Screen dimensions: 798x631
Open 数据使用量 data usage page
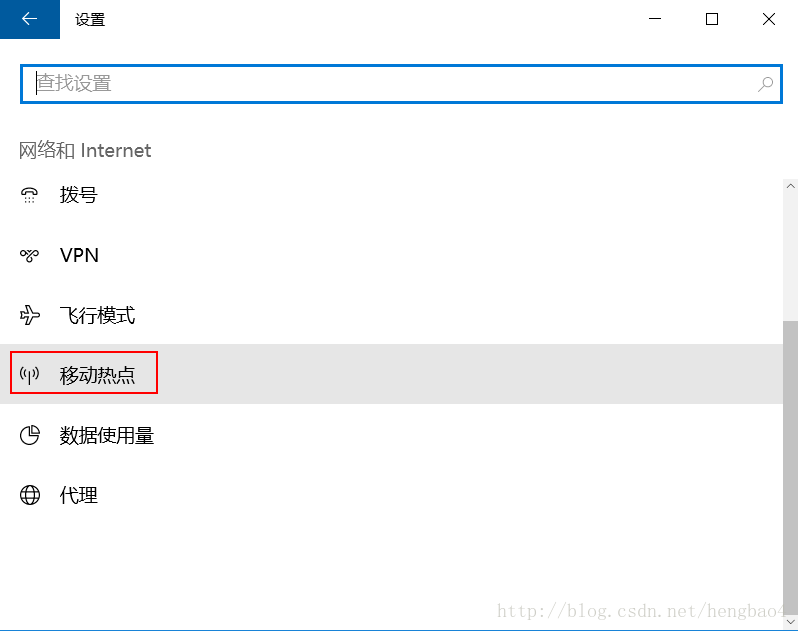[391, 435]
